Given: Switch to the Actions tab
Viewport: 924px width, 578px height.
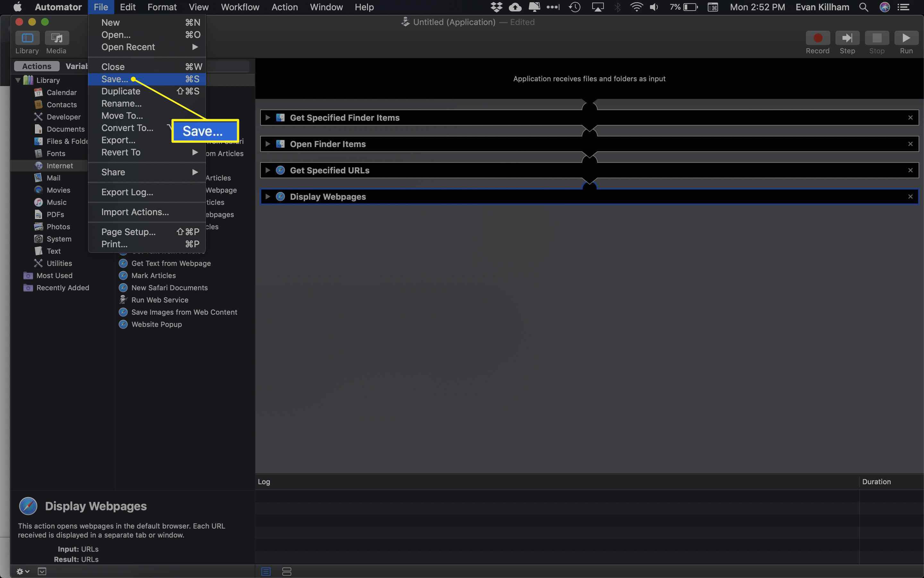Looking at the screenshot, I should click(37, 66).
